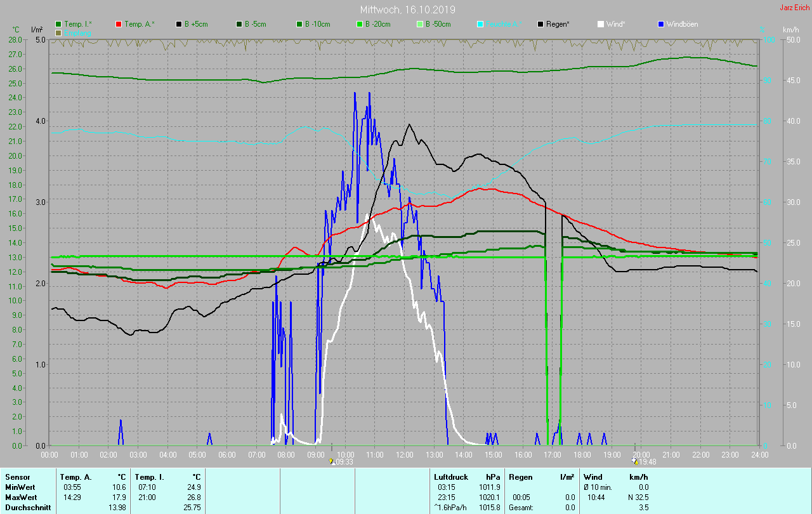Screen dimensions: 812x514
Task: Click the B -50cm legend label
Action: 438,24
